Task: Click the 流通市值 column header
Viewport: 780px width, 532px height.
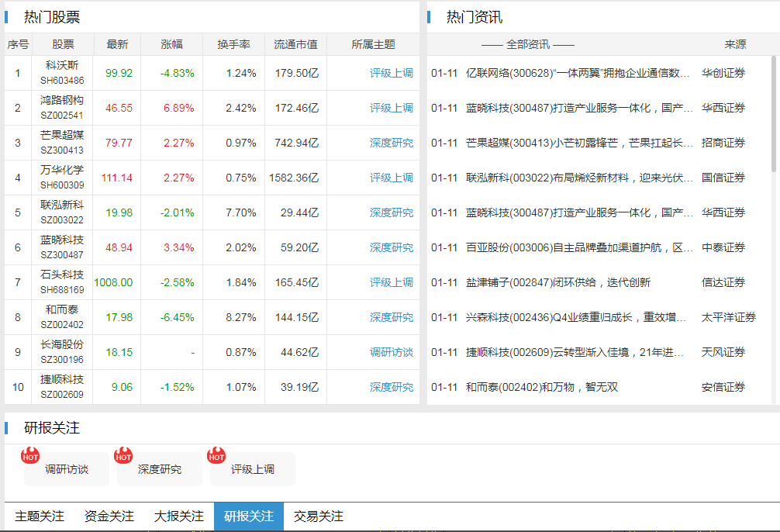Action: pyautogui.click(x=295, y=44)
